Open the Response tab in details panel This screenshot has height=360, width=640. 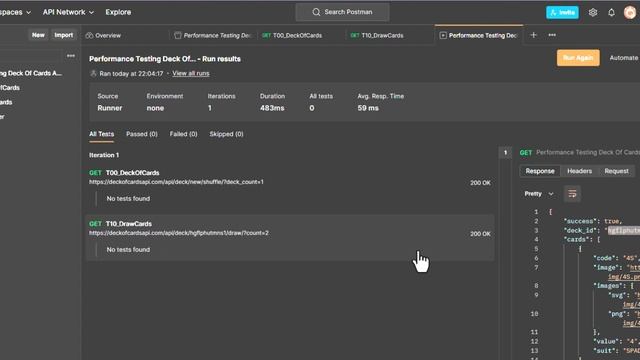(x=540, y=171)
